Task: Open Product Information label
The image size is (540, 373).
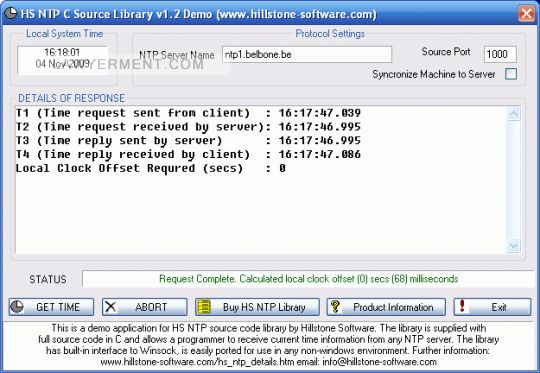Action: [393, 307]
